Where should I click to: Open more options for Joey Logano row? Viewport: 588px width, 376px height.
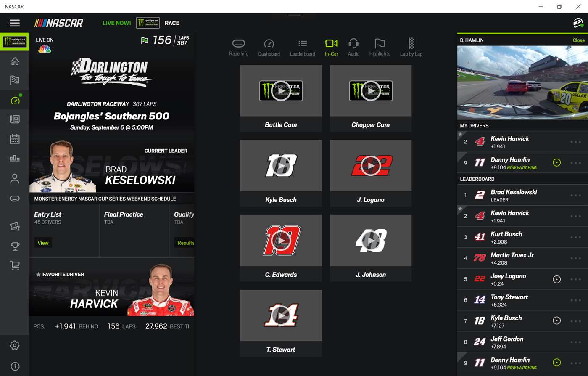pyautogui.click(x=575, y=279)
